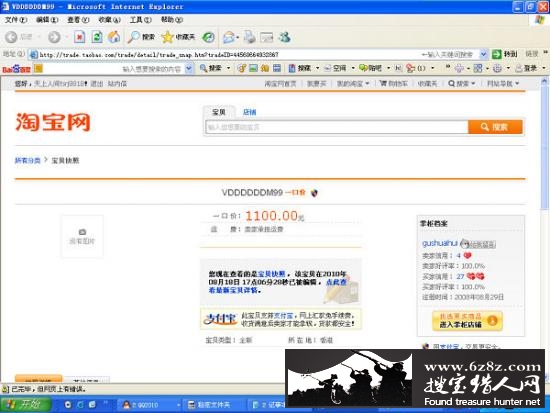550x413 pixels.
Task: Open the 编辑 (Edit) menu
Action: (x=47, y=20)
